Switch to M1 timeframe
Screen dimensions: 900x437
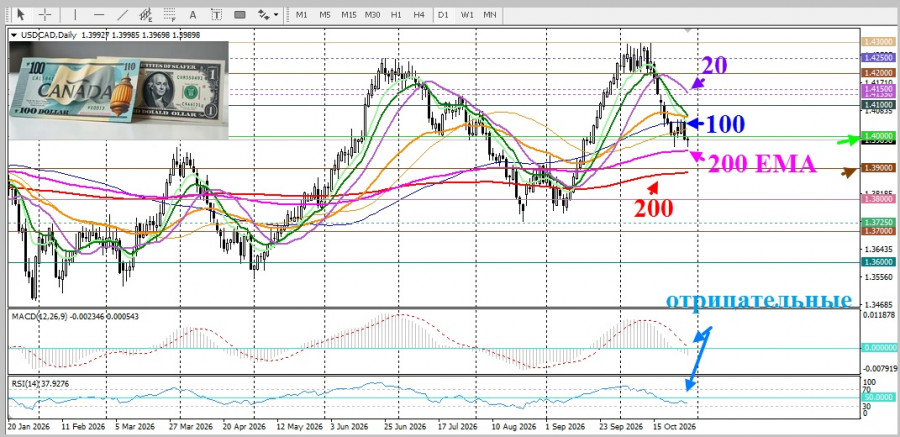tap(301, 15)
